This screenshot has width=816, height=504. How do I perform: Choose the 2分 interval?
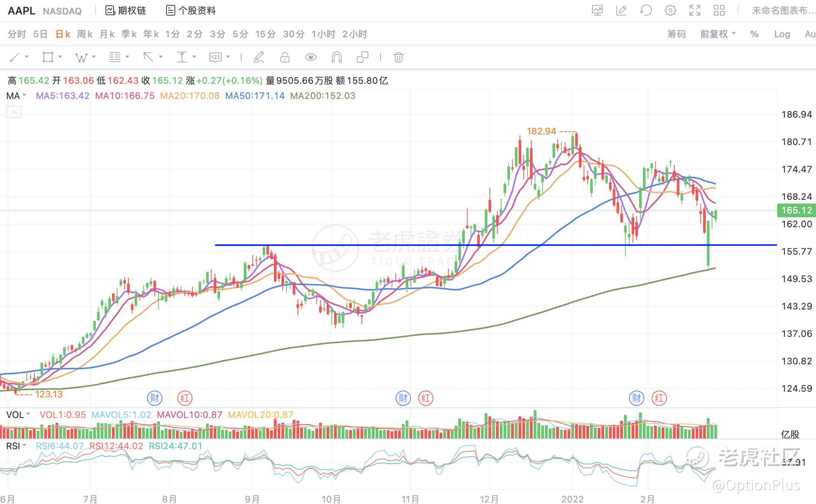[195, 34]
